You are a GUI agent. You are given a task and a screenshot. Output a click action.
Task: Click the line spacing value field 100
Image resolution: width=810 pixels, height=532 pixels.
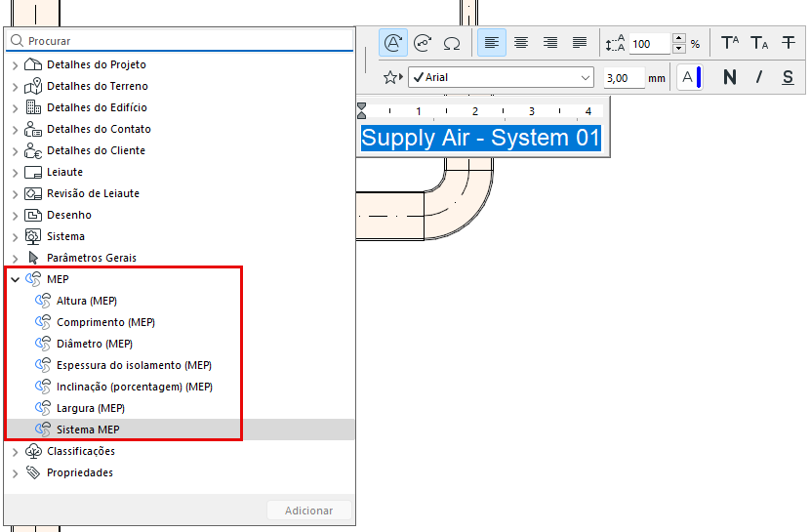pos(650,44)
